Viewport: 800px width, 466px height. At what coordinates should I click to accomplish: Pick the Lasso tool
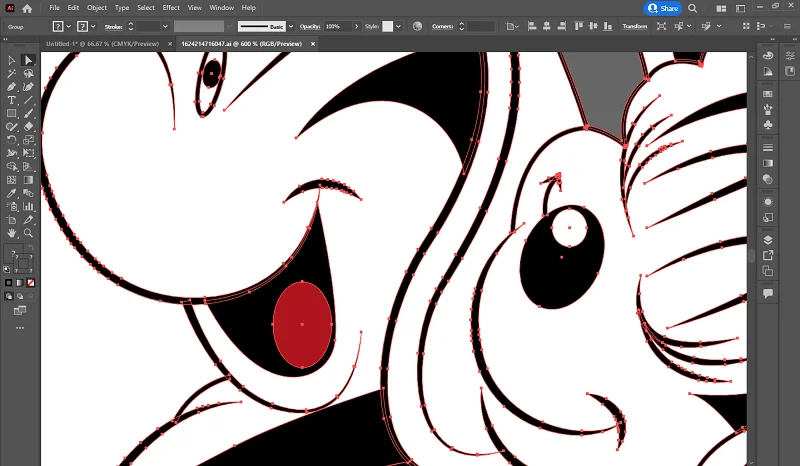29,73
